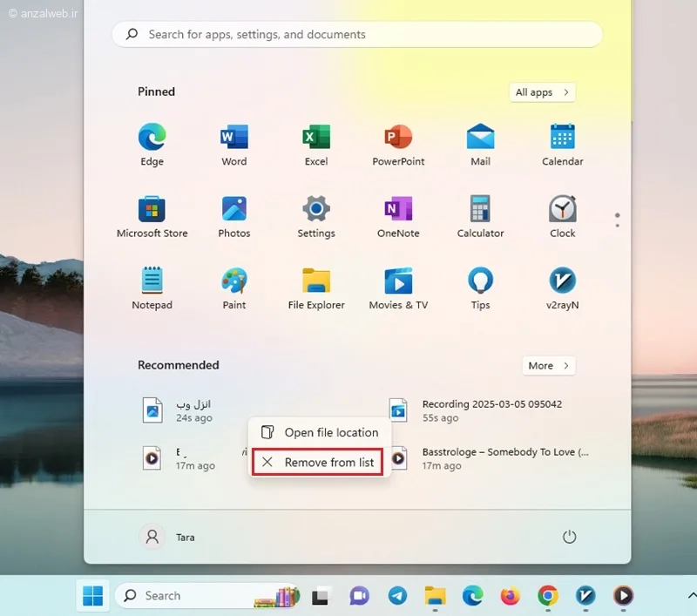This screenshot has width=697, height=616.
Task: Launch the Calculator app
Action: point(480,217)
